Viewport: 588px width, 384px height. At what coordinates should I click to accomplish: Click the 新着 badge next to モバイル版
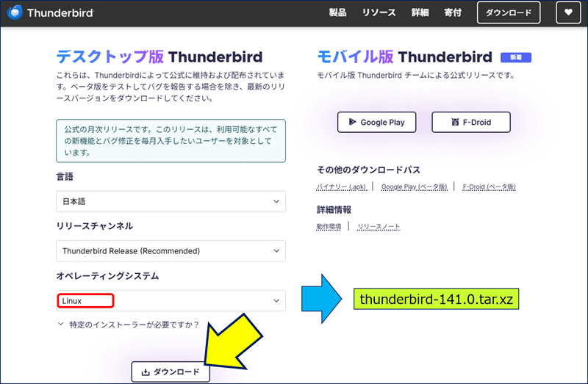pyautogui.click(x=516, y=57)
